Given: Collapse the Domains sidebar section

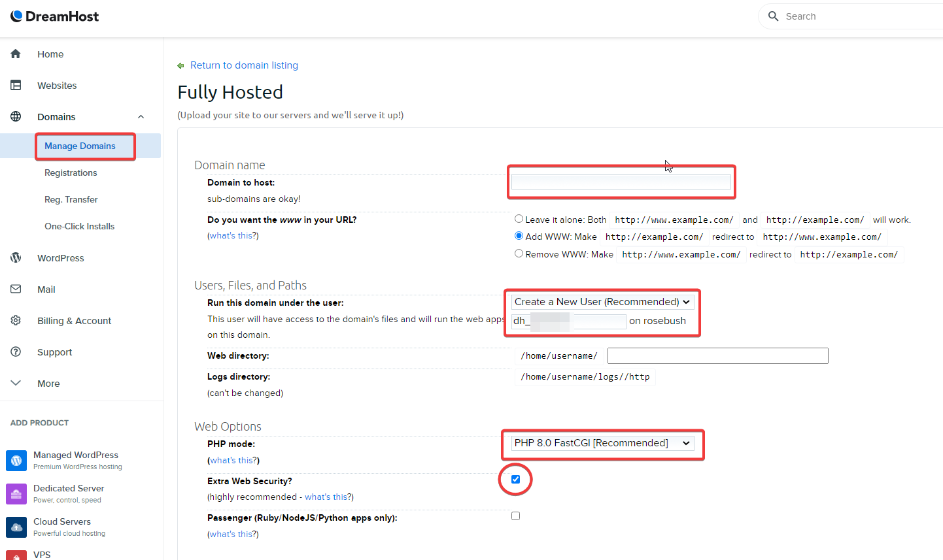Looking at the screenshot, I should click(x=141, y=116).
